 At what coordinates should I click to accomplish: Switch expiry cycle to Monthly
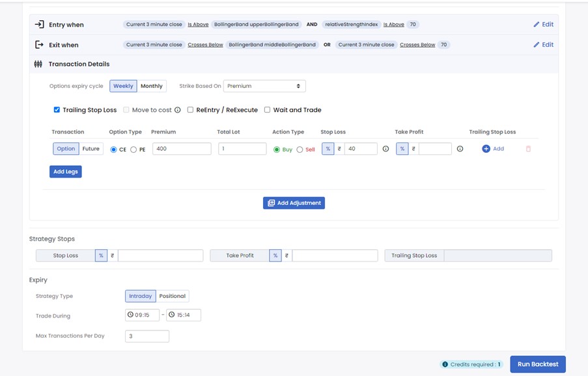(x=152, y=86)
